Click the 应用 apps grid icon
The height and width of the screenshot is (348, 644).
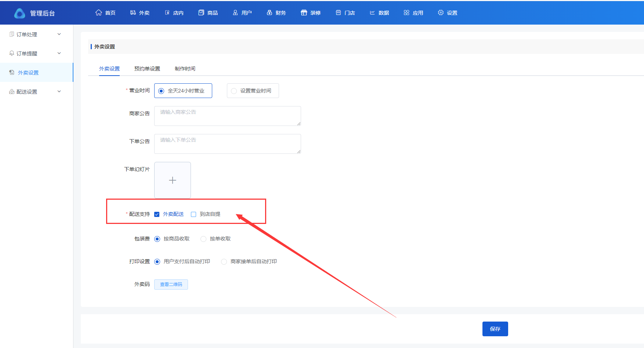[406, 12]
